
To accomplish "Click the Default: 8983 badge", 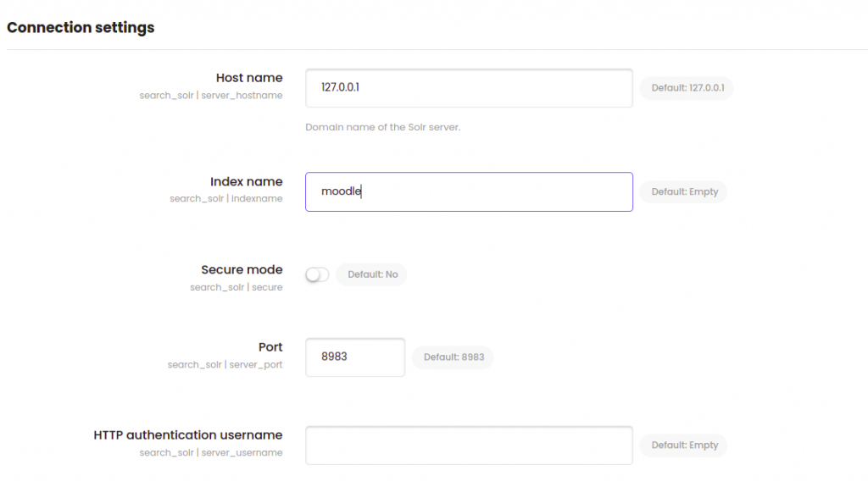I will 453,357.
